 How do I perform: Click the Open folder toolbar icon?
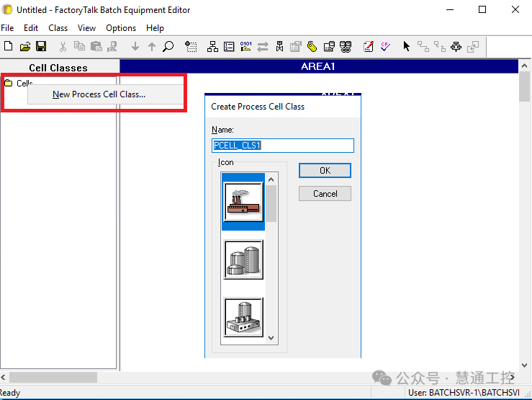[24, 46]
